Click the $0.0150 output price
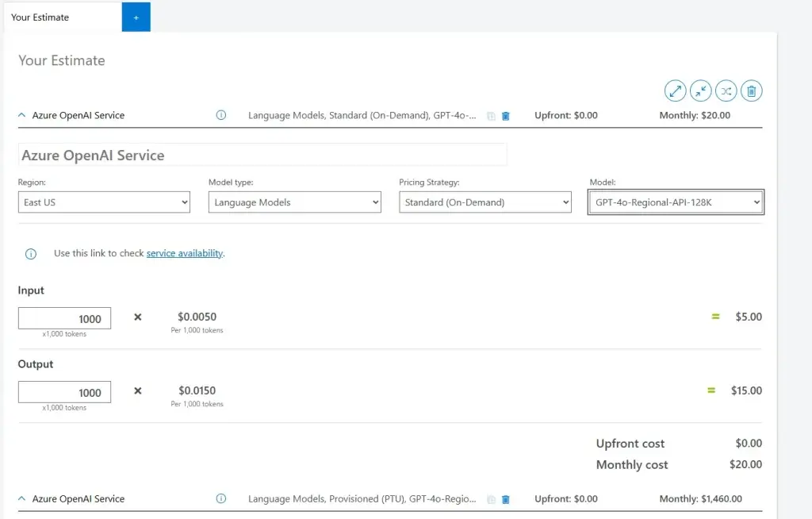The width and height of the screenshot is (812, 519). click(x=197, y=390)
